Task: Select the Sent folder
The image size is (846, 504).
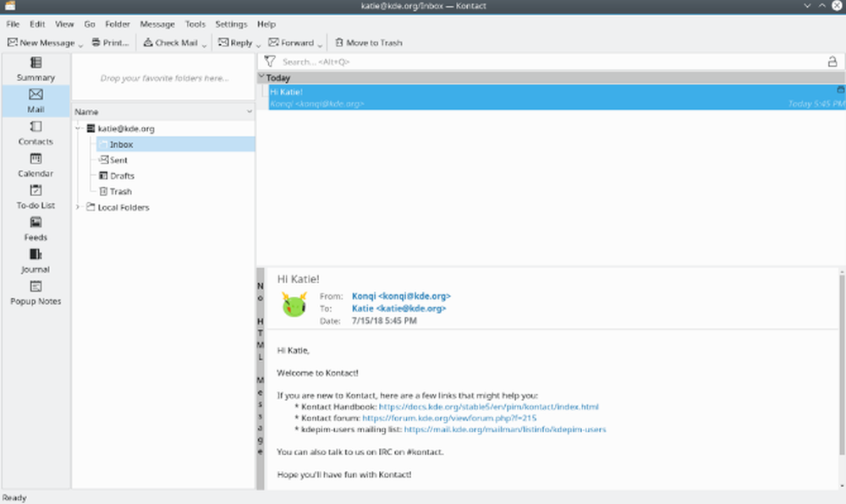Action: point(118,160)
